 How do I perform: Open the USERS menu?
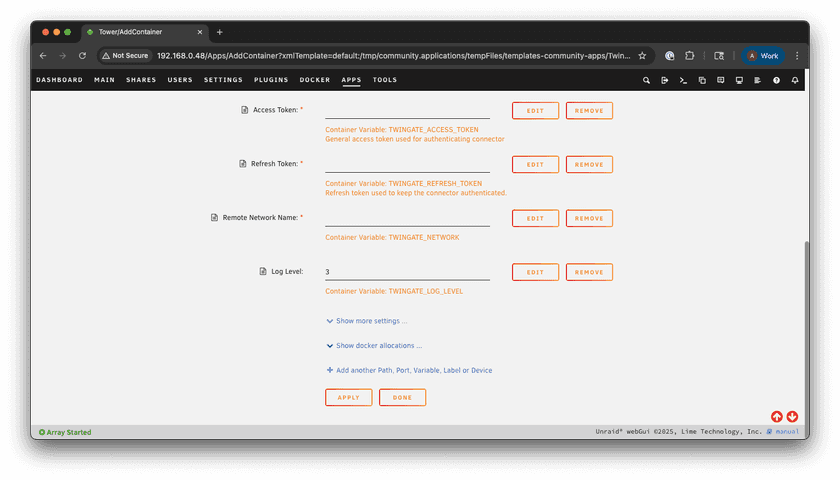pyautogui.click(x=180, y=80)
